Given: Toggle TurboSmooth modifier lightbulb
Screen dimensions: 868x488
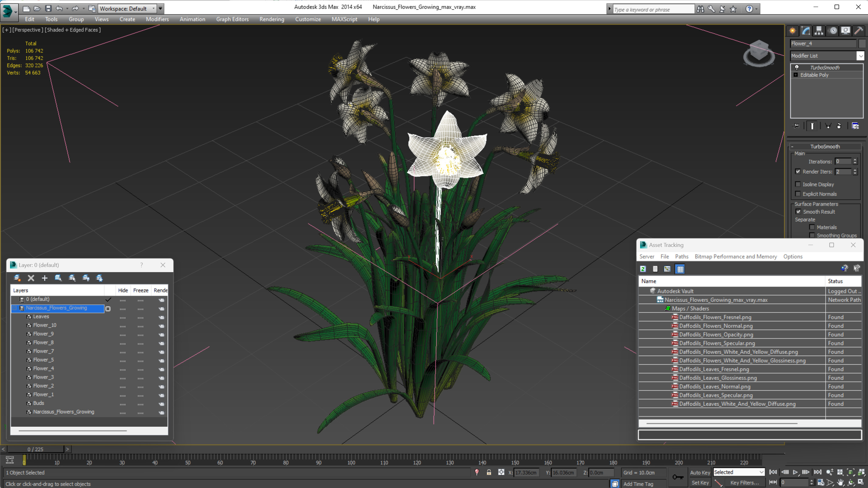Looking at the screenshot, I should coord(797,67).
